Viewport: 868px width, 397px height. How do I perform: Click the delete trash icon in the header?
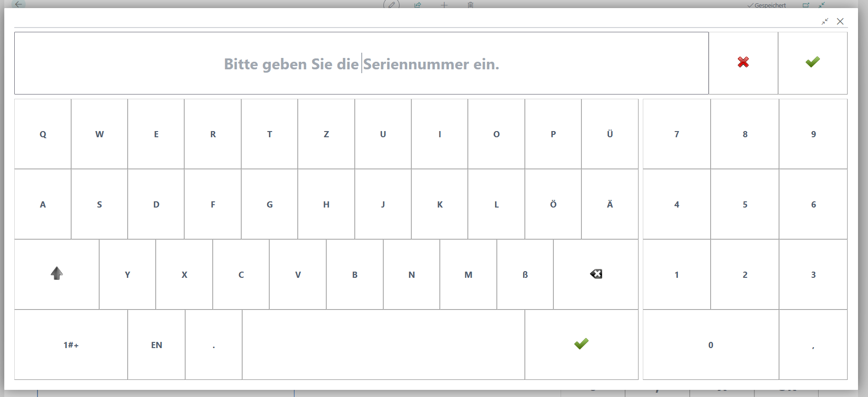(x=470, y=5)
